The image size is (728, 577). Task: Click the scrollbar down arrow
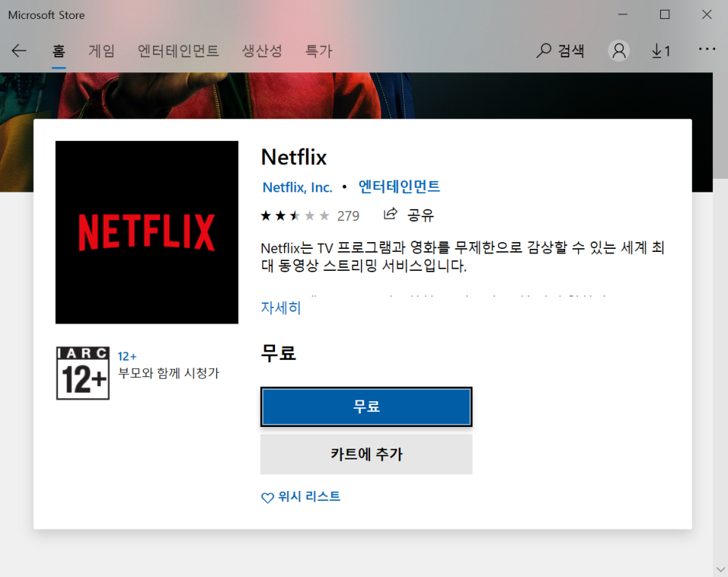[x=720, y=569]
